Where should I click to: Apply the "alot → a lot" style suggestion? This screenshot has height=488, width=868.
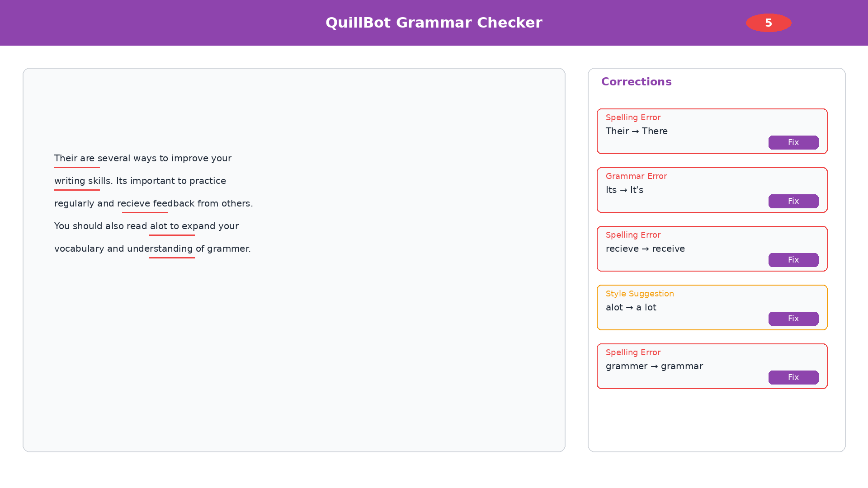pos(793,319)
